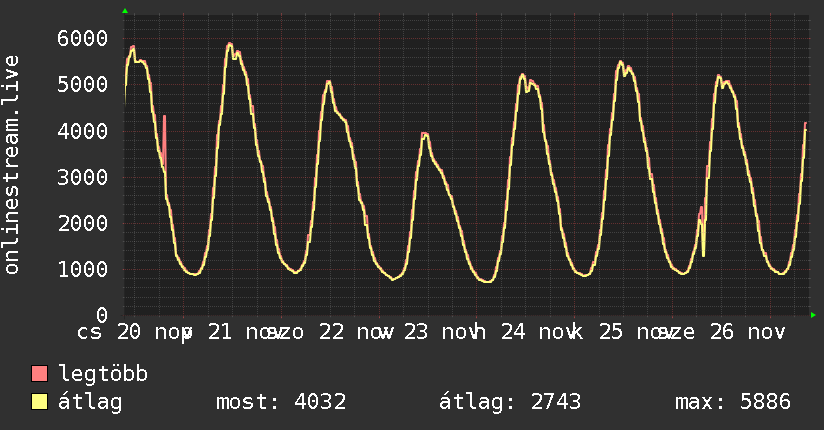
Task: Select the legtöbb legend label
Action: tap(103, 374)
